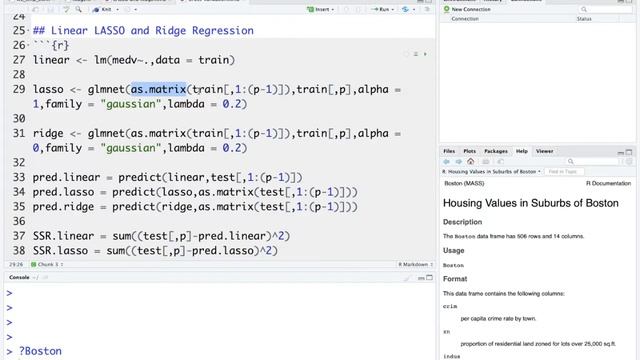This screenshot has width=640, height=360.
Task: Click the 'Boston (MASS)' help header text
Action: pyautogui.click(x=464, y=183)
